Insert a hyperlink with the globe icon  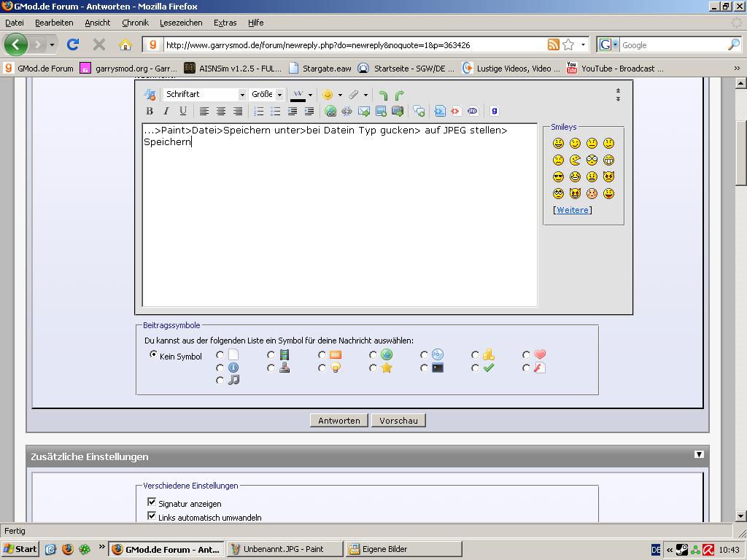pos(330,112)
